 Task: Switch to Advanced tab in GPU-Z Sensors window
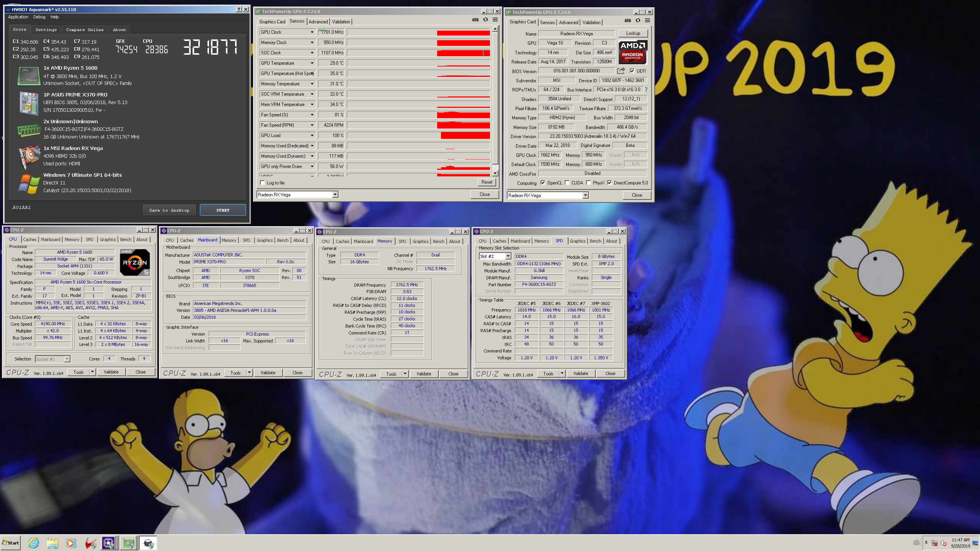point(318,22)
